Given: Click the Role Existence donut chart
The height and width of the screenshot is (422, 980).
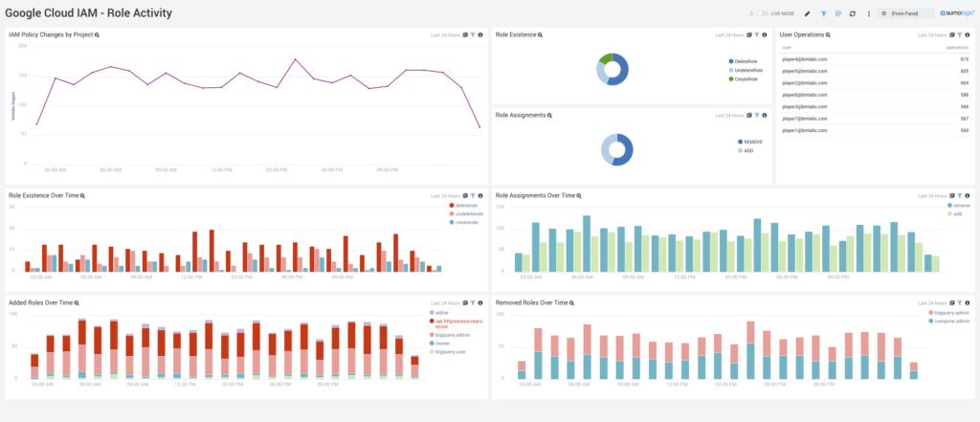Looking at the screenshot, I should (612, 70).
